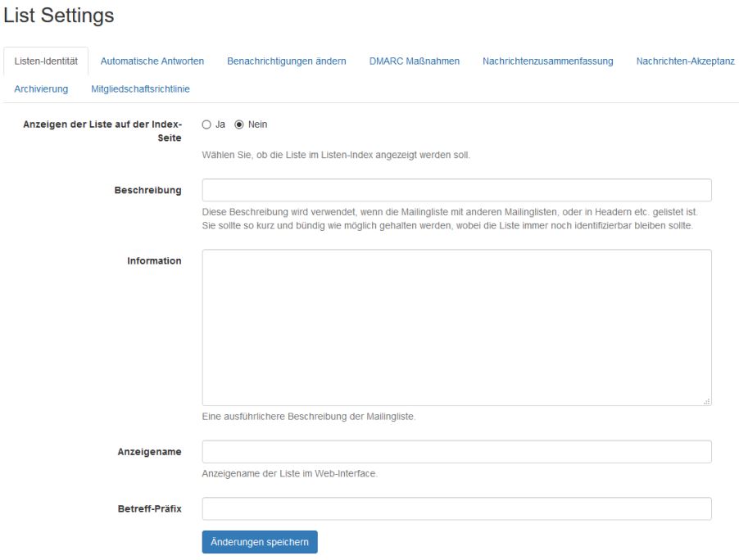Click the bold Betreff-Präfix field label
739x560 pixels.
click(x=148, y=509)
